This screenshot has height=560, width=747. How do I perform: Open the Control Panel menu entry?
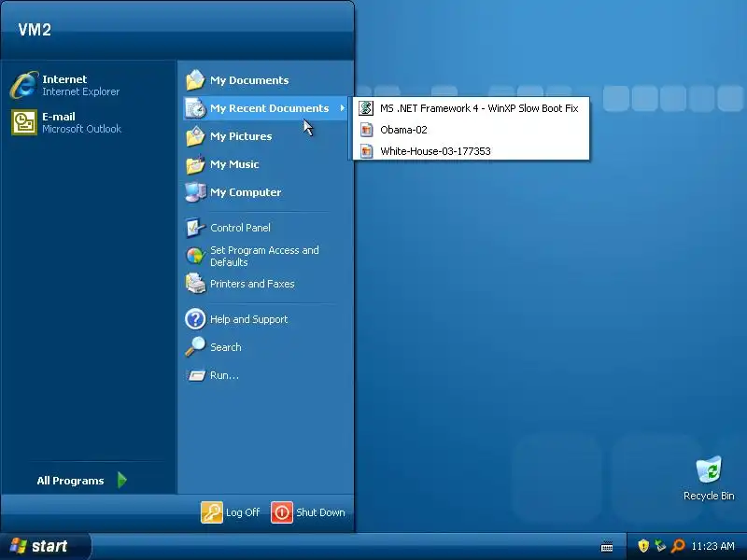(x=265, y=228)
